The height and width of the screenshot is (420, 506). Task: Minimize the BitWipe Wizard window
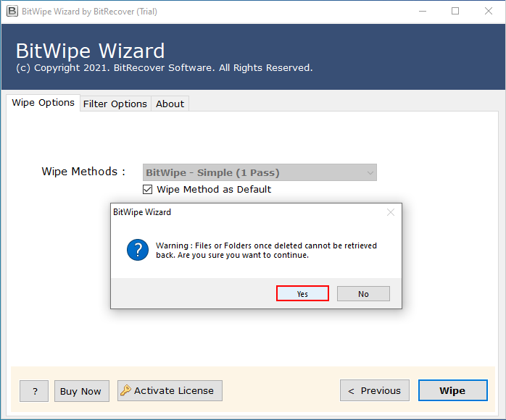[x=421, y=12]
